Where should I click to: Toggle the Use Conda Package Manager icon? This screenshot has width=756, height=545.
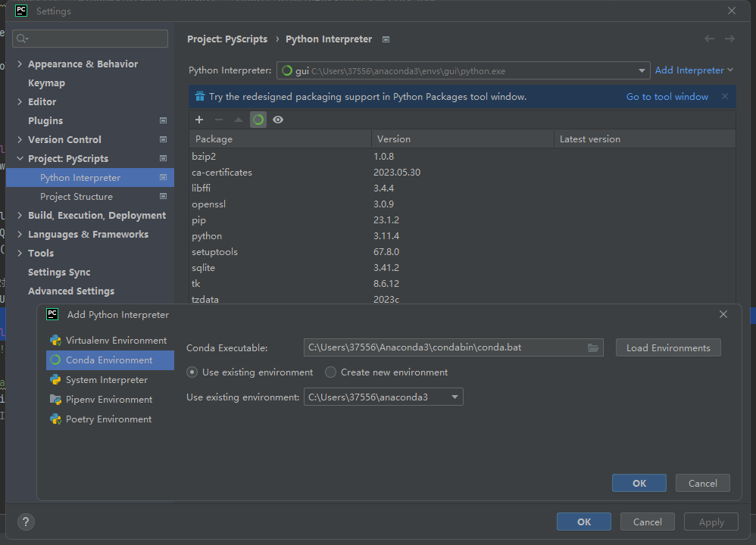tap(258, 120)
